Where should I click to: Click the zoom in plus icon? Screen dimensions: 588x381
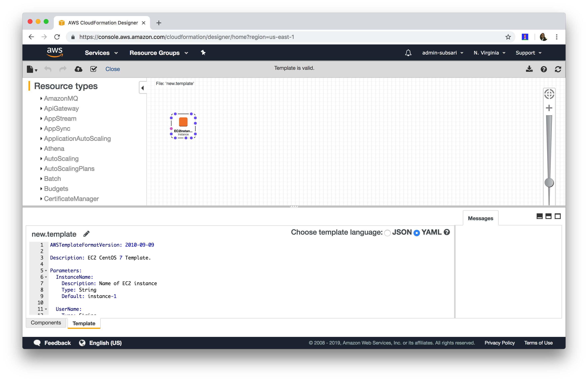(549, 108)
